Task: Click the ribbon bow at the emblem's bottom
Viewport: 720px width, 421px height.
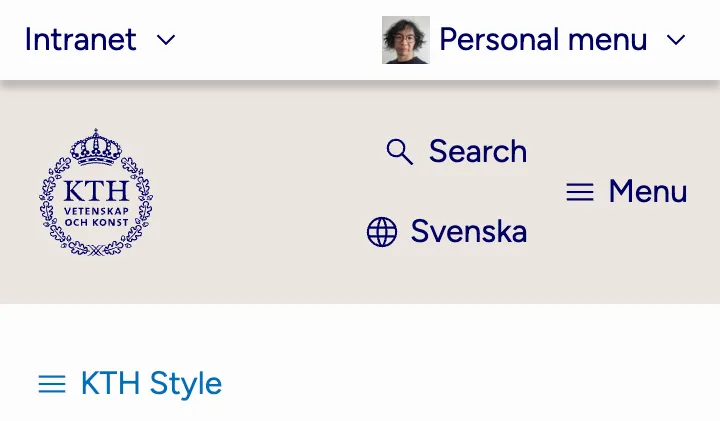Action: click(96, 249)
